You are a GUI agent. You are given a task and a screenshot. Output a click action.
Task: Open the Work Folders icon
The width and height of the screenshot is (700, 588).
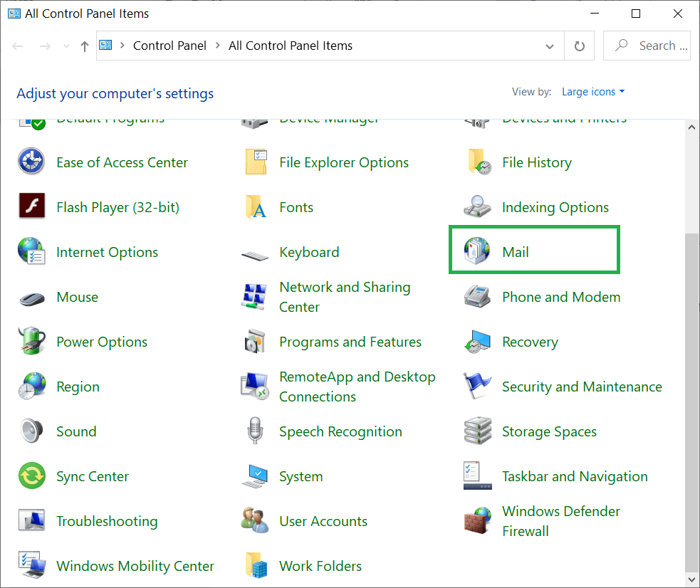(256, 565)
